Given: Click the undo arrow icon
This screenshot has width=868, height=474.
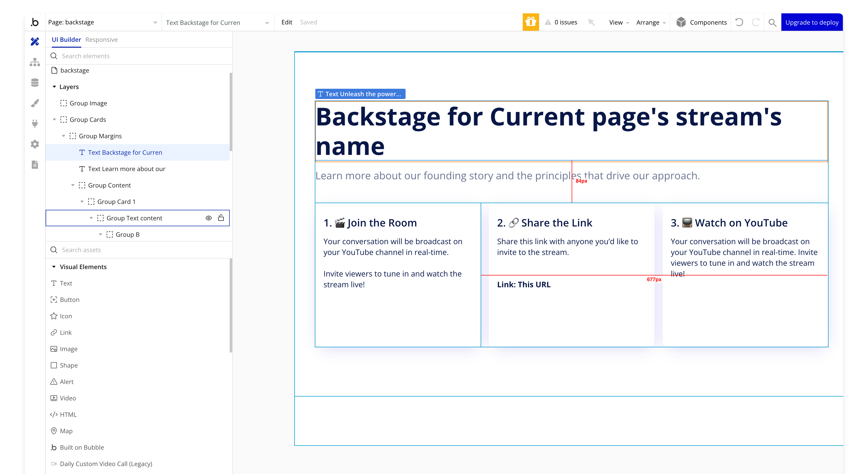Looking at the screenshot, I should pyautogui.click(x=739, y=22).
